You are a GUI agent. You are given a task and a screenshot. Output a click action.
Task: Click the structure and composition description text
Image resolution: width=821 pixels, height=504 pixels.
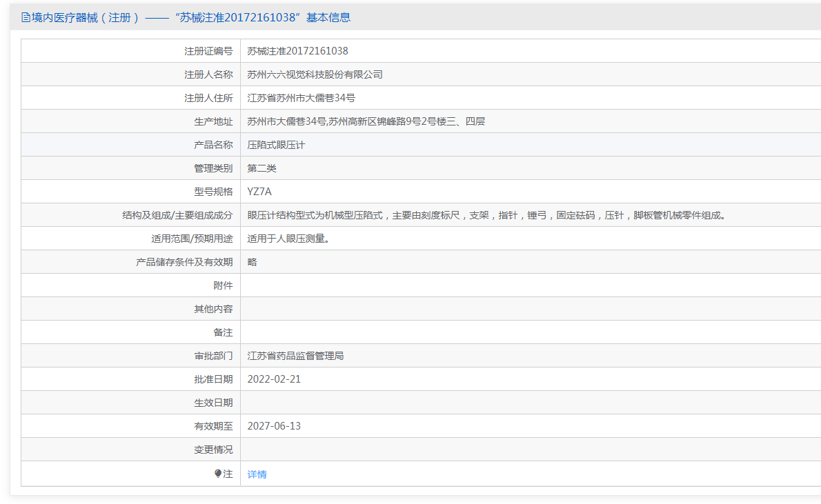(x=488, y=215)
